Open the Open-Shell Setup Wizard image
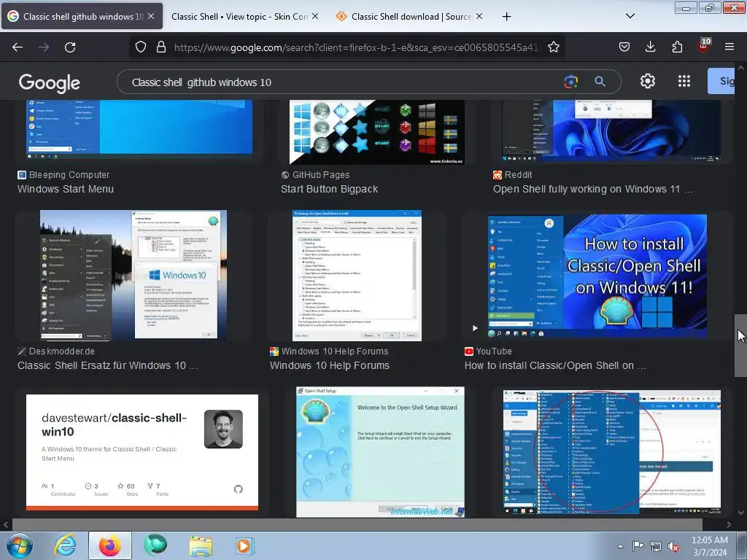 (380, 452)
